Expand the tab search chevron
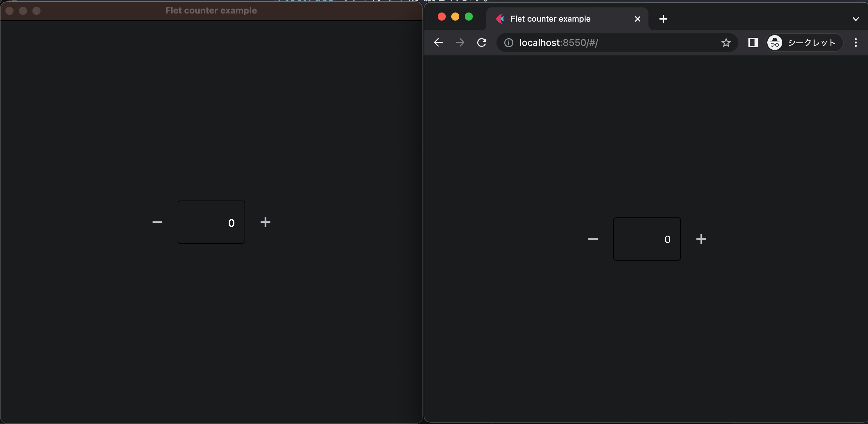The image size is (868, 424). (x=856, y=19)
